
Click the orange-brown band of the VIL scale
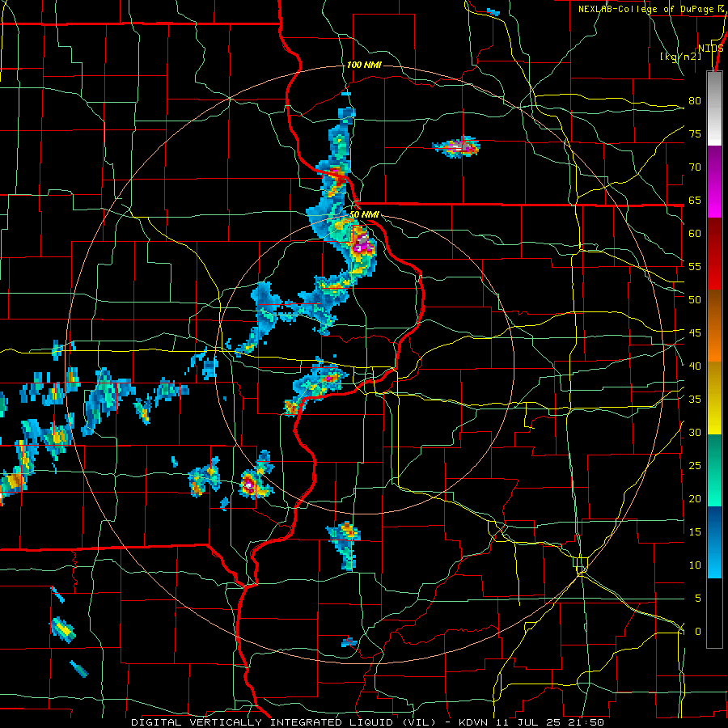click(714, 326)
